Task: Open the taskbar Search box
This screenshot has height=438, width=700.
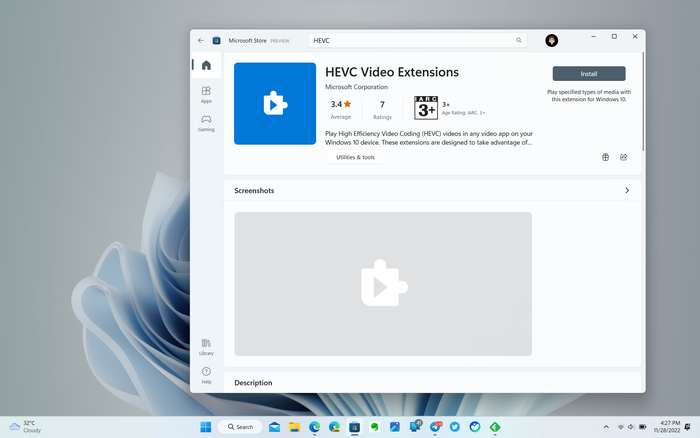Action: pyautogui.click(x=240, y=427)
